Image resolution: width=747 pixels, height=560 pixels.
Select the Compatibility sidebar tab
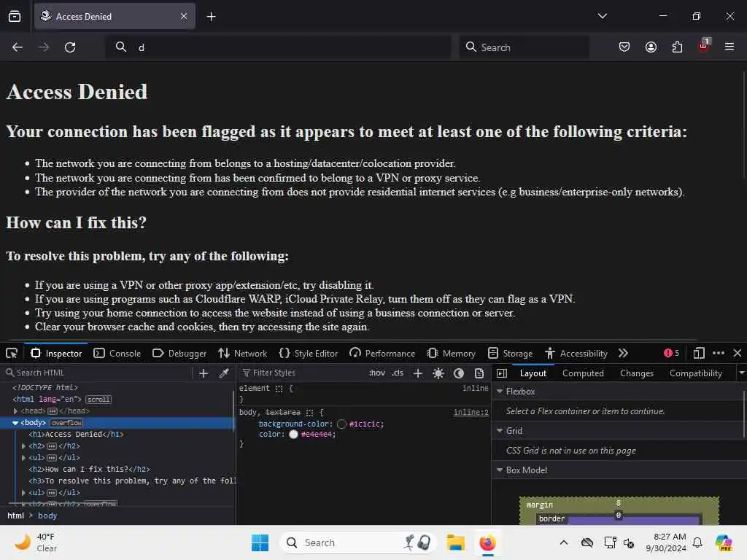point(695,373)
